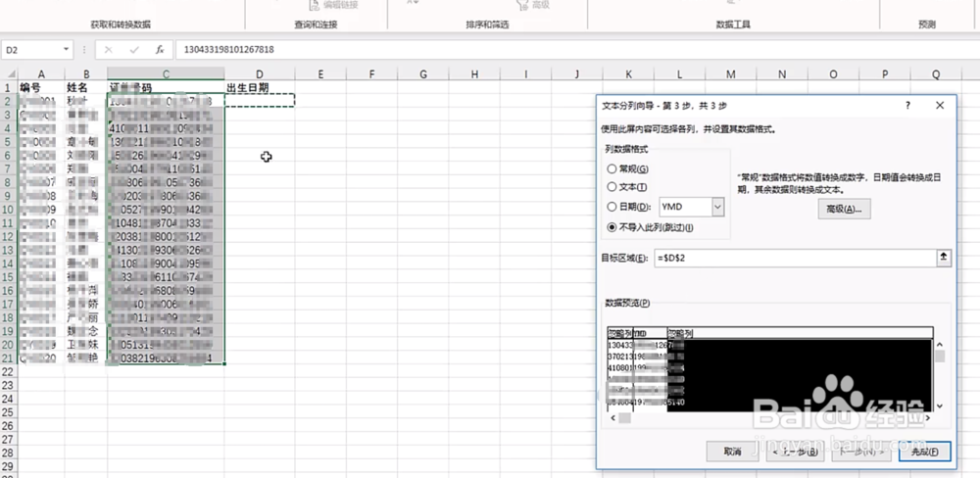Click the fx insert function icon

coord(160,49)
